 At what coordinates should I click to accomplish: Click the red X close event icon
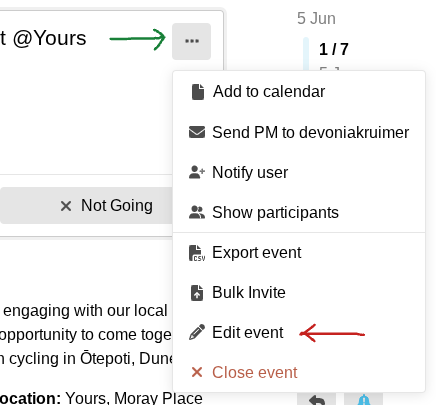tap(197, 372)
